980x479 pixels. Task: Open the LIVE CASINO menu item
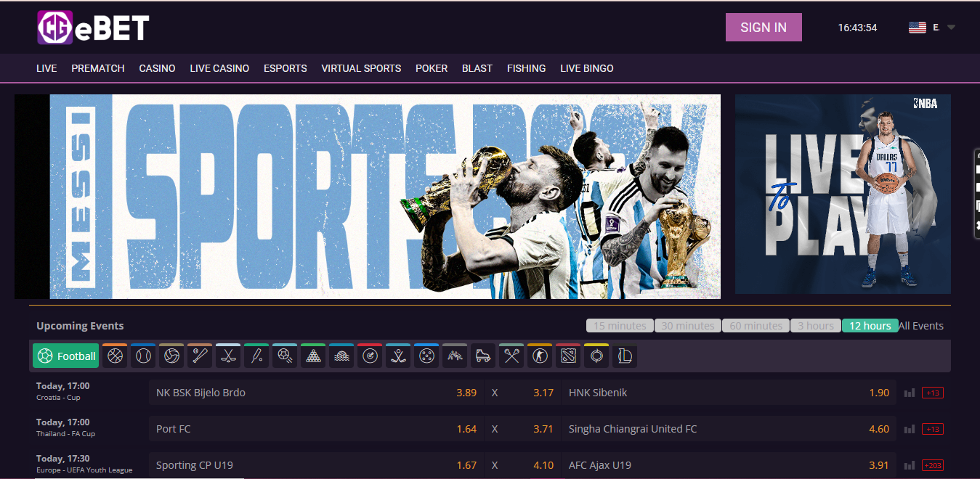(219, 68)
